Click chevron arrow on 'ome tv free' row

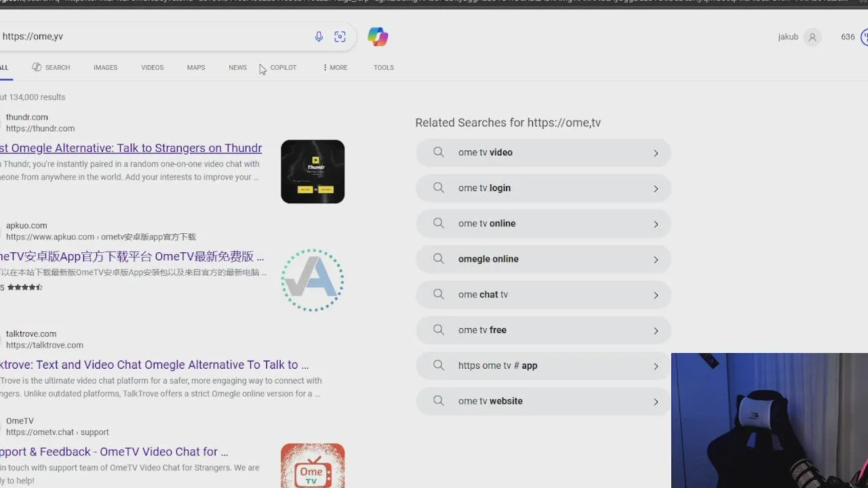656,331
